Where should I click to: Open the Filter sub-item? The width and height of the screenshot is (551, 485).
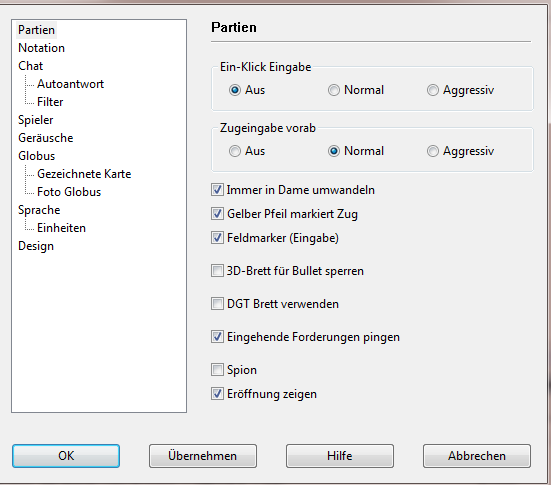(50, 102)
